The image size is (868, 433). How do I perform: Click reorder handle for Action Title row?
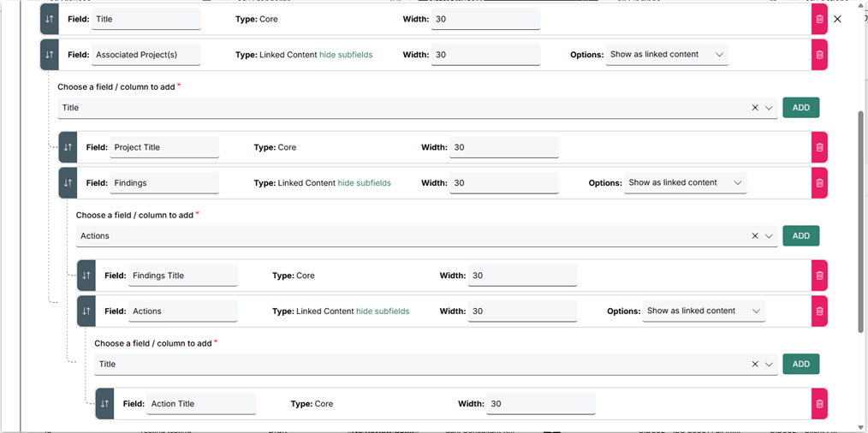(104, 404)
